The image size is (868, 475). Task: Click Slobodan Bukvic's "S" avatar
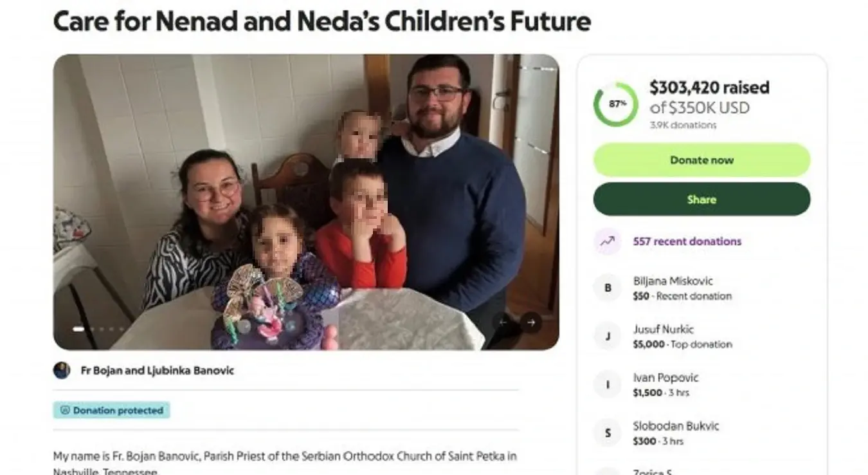tap(608, 433)
